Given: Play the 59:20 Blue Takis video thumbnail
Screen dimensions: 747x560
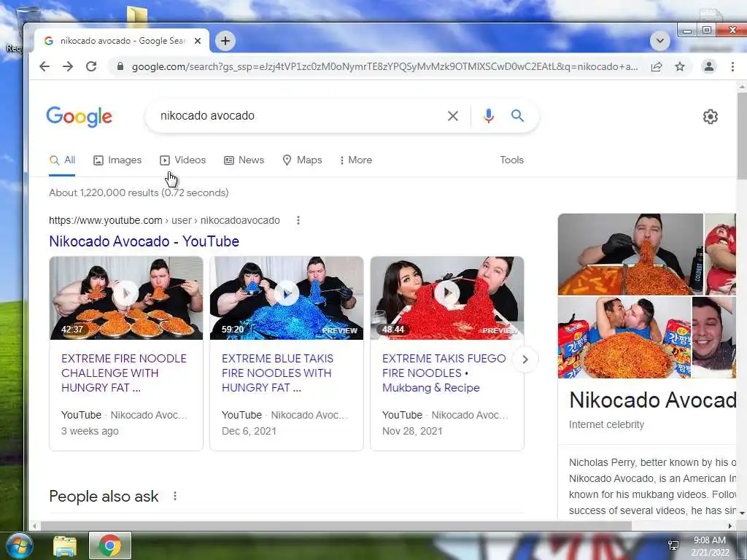Looking at the screenshot, I should point(287,298).
